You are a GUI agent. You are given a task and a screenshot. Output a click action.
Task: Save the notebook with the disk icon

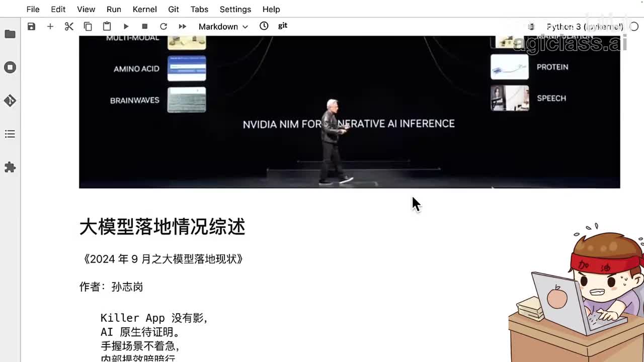tap(31, 26)
